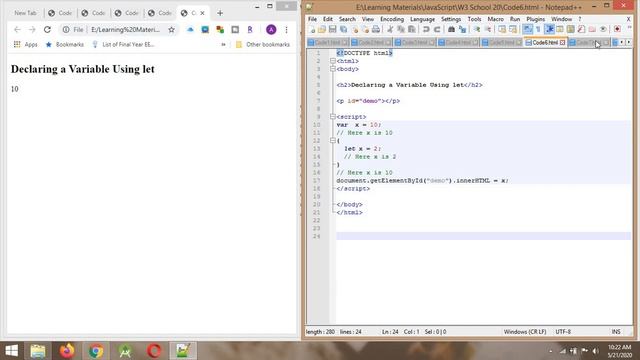Viewport: 640px width, 360px height.
Task: Click the New file icon in Notepad++
Action: 312,29
